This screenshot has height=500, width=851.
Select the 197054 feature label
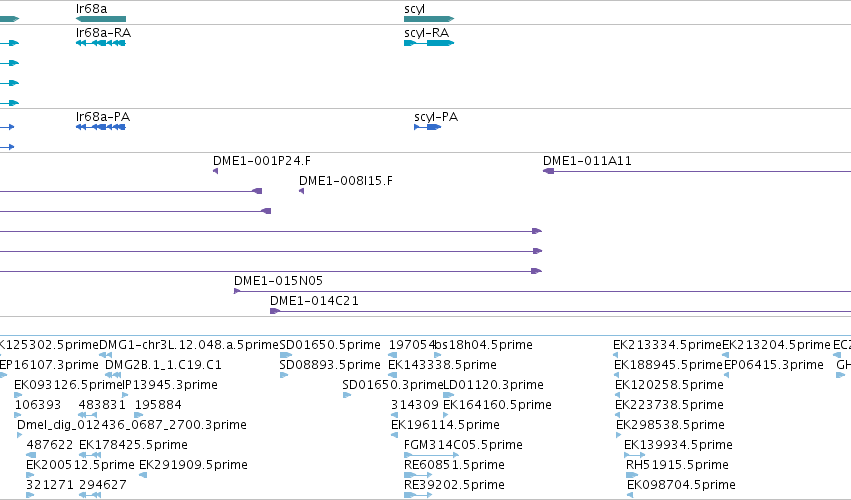412,345
